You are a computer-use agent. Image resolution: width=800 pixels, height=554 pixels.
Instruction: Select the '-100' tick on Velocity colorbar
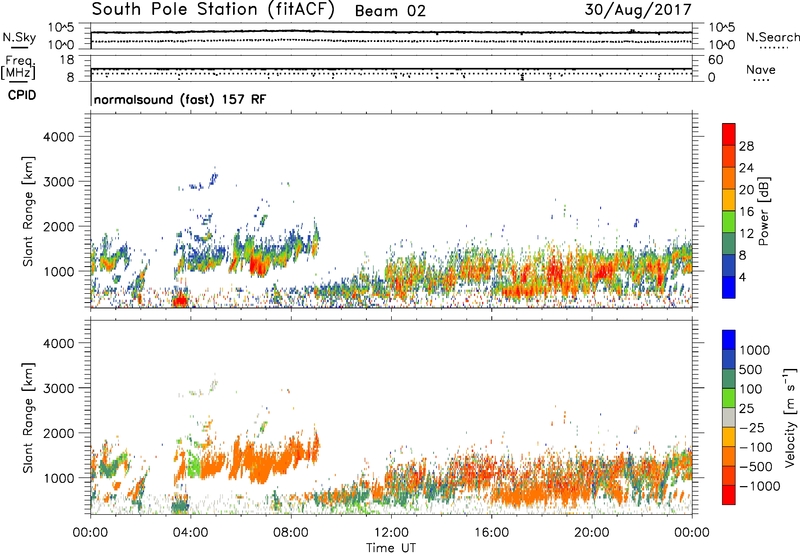point(755,447)
